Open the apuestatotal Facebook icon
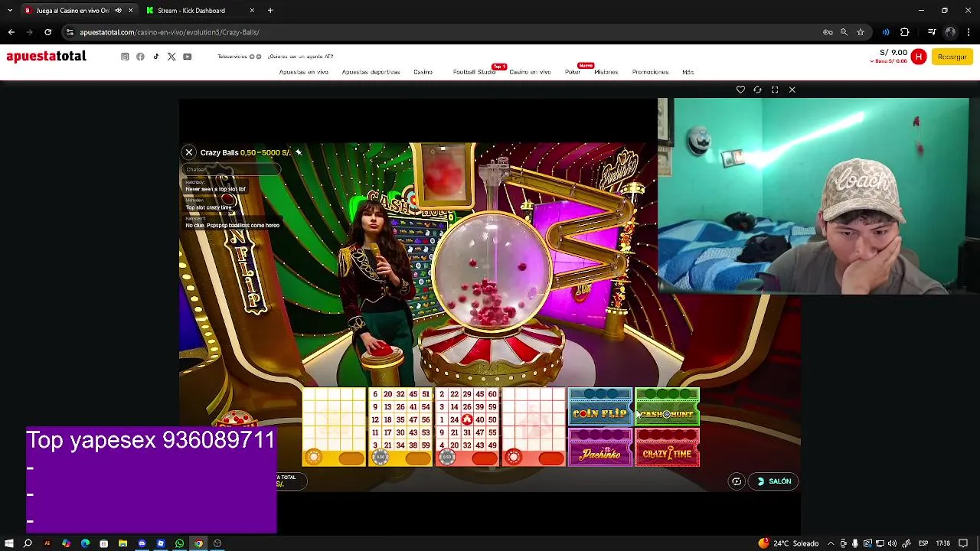The width and height of the screenshot is (980, 551). pyautogui.click(x=140, y=57)
